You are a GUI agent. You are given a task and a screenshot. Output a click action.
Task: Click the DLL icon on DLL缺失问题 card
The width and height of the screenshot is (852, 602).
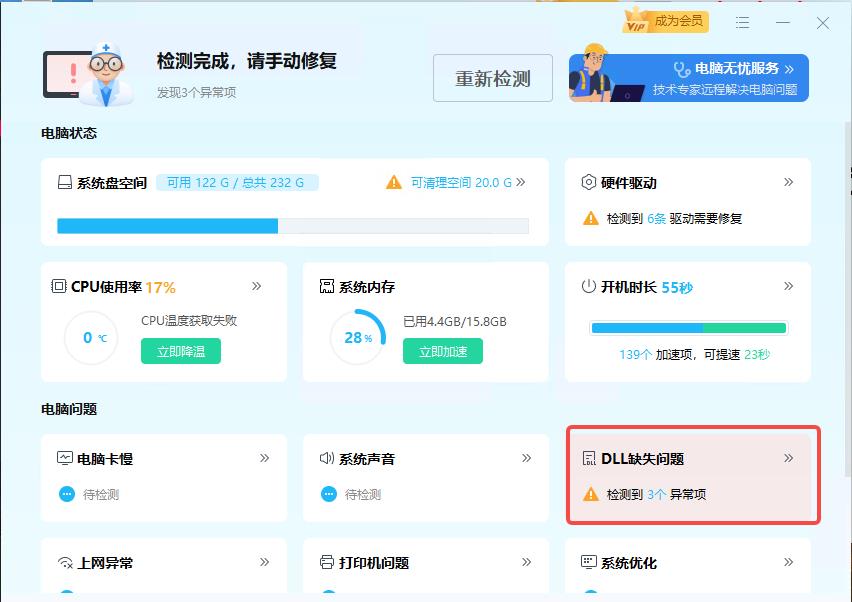(x=591, y=458)
